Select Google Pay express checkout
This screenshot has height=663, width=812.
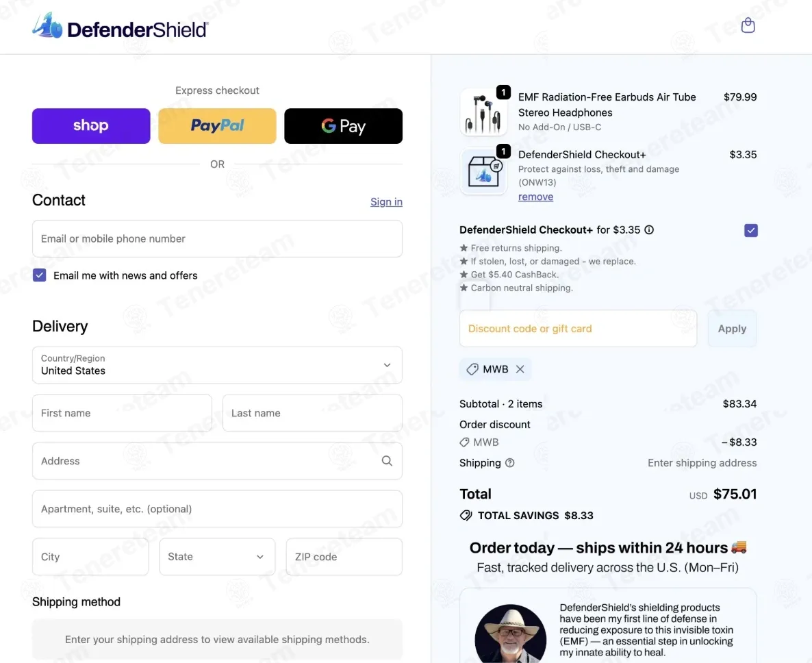(343, 126)
